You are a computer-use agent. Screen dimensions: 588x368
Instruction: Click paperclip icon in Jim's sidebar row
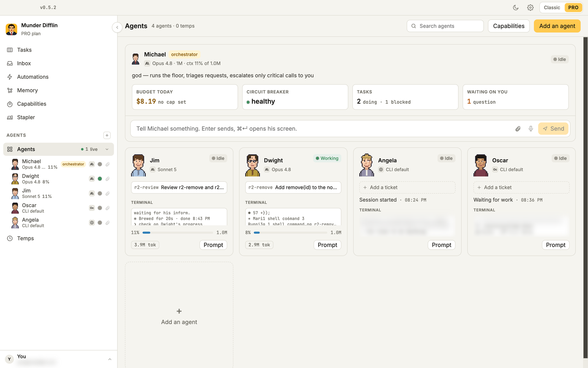pyautogui.click(x=108, y=194)
